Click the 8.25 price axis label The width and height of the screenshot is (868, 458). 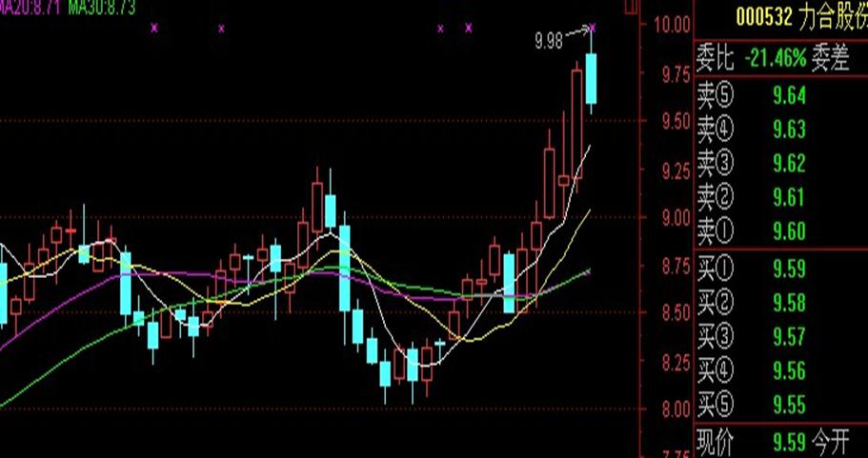676,362
